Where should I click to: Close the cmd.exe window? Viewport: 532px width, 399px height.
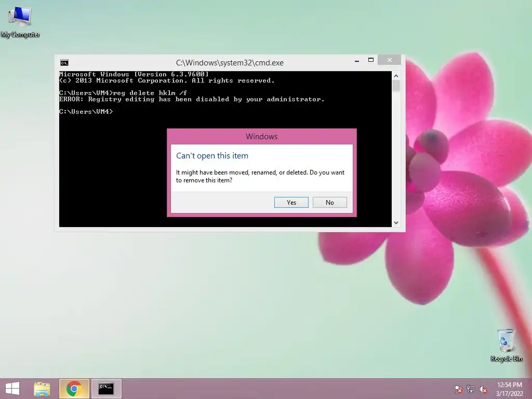tap(389, 60)
